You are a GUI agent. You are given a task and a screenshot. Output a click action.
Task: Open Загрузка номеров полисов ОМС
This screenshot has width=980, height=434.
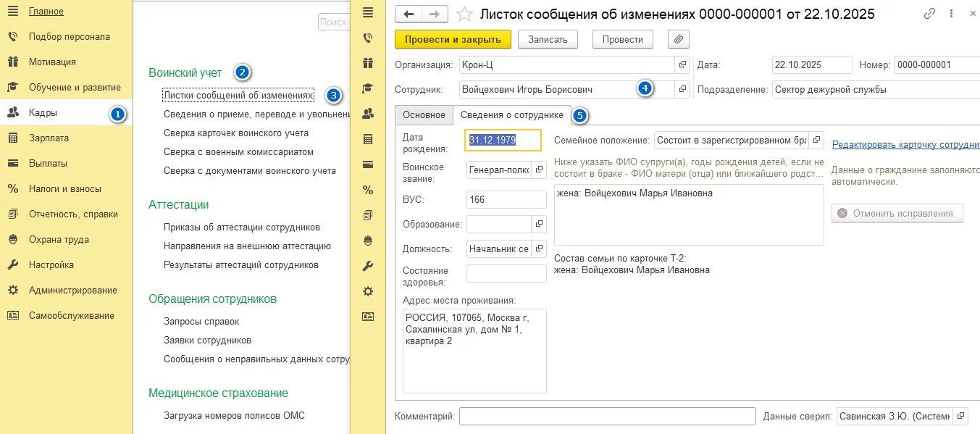tap(234, 416)
